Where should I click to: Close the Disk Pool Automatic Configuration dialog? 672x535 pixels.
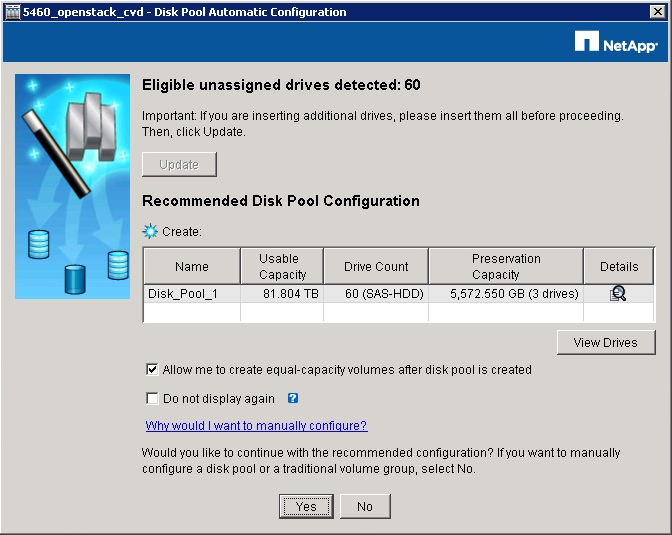click(x=658, y=12)
